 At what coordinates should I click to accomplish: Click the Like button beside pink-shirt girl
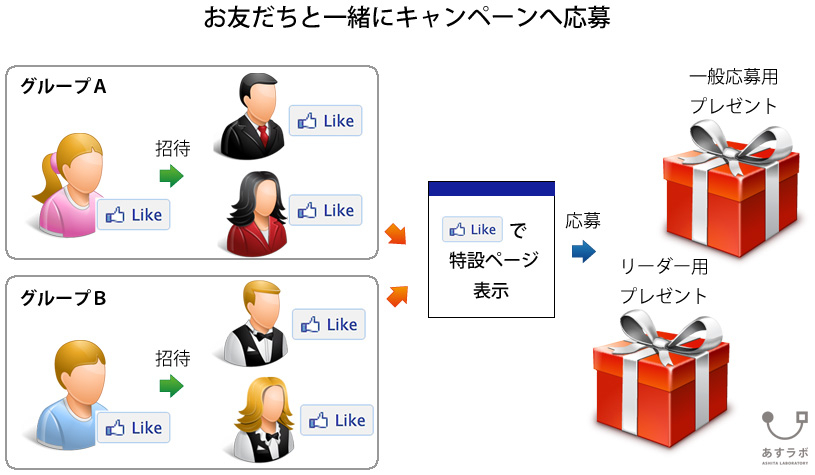134,215
